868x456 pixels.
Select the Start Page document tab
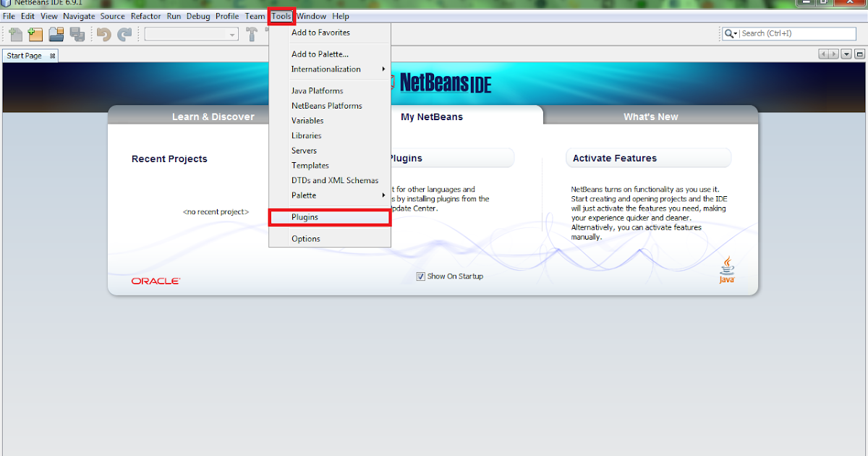[30, 56]
